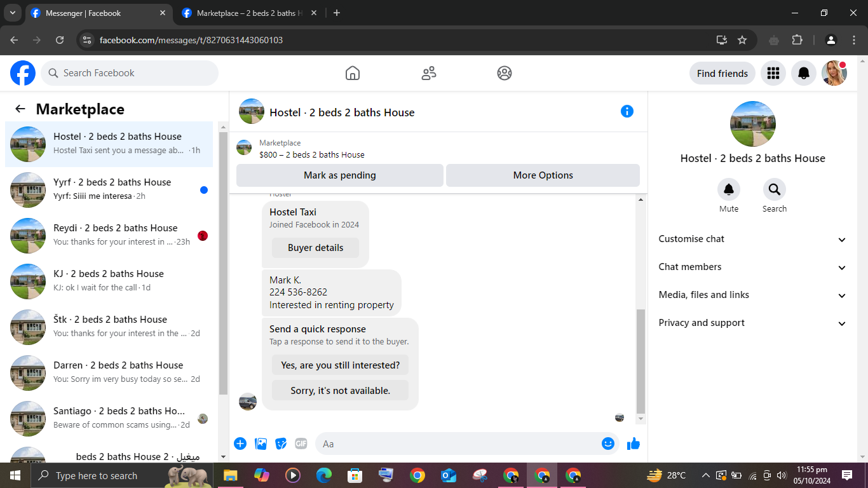Click the Find friends button
This screenshot has height=488, width=868.
[722, 73]
